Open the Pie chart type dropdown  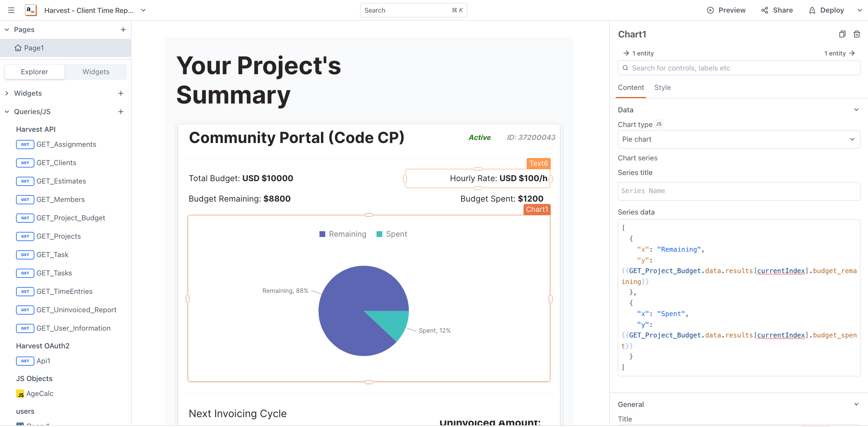point(738,139)
